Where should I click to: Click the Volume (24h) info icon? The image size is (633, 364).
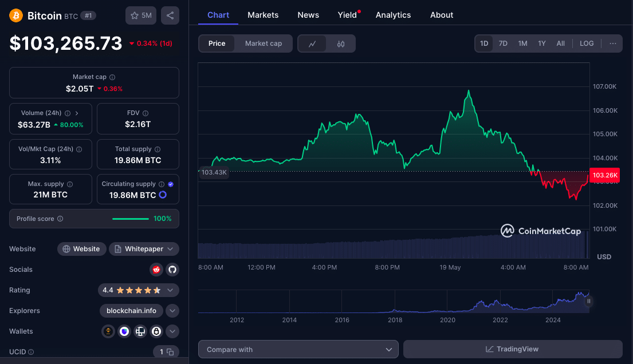[68, 113]
